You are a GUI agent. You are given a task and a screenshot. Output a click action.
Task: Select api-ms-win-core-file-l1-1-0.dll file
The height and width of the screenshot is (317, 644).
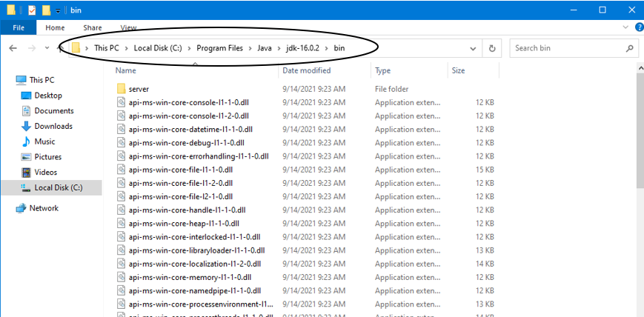pyautogui.click(x=181, y=170)
